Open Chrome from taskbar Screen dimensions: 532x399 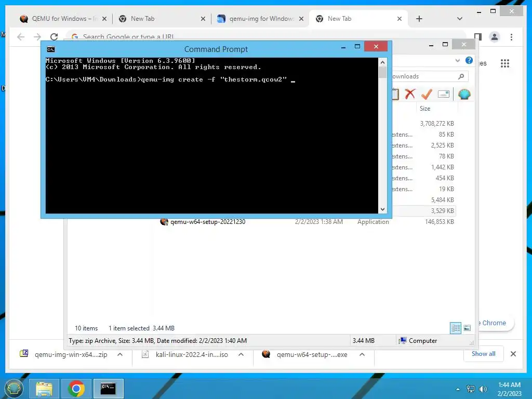click(76, 389)
